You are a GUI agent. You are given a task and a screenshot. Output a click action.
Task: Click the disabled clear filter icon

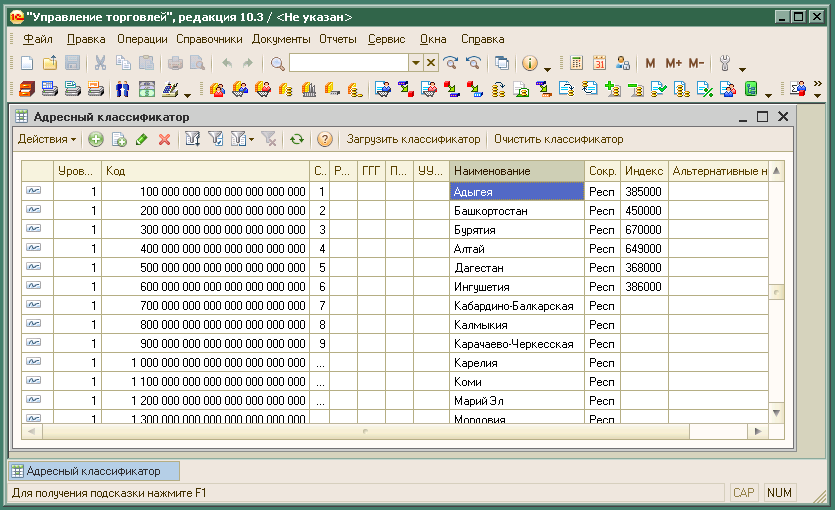pos(268,140)
